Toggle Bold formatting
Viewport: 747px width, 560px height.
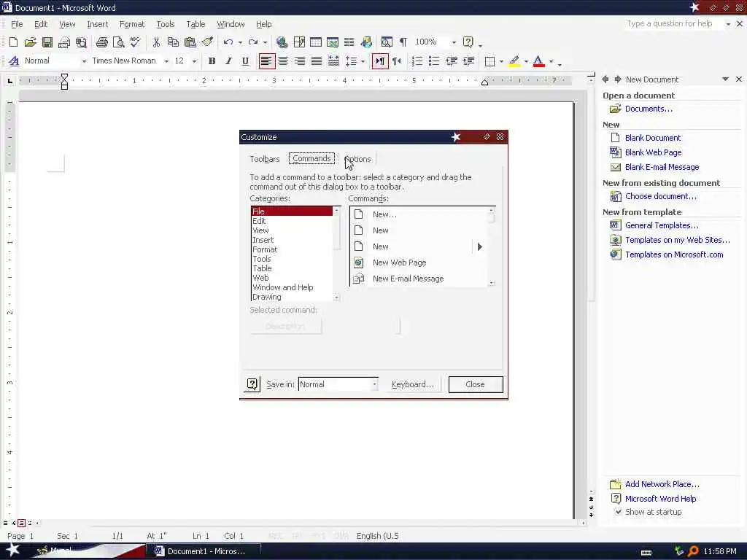pos(212,61)
